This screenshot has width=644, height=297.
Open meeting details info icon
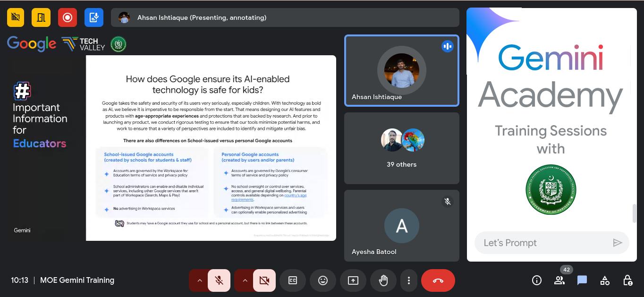(x=537, y=280)
